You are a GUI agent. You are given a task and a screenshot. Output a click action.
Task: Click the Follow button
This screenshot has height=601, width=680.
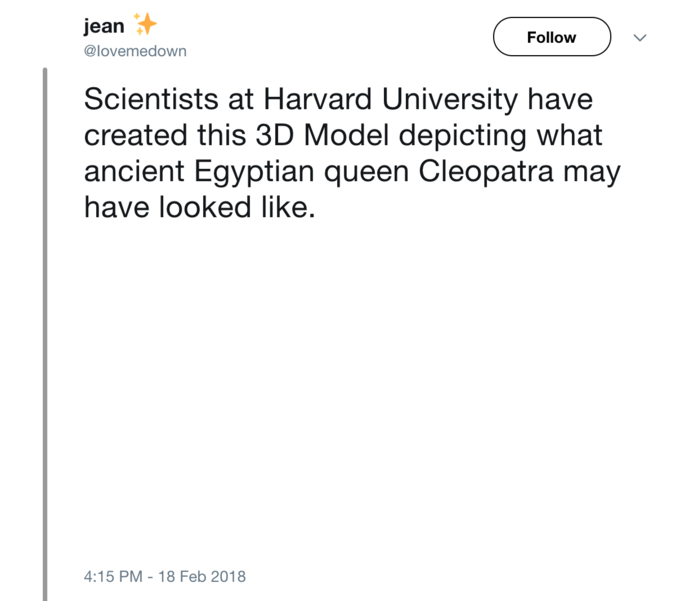click(552, 37)
